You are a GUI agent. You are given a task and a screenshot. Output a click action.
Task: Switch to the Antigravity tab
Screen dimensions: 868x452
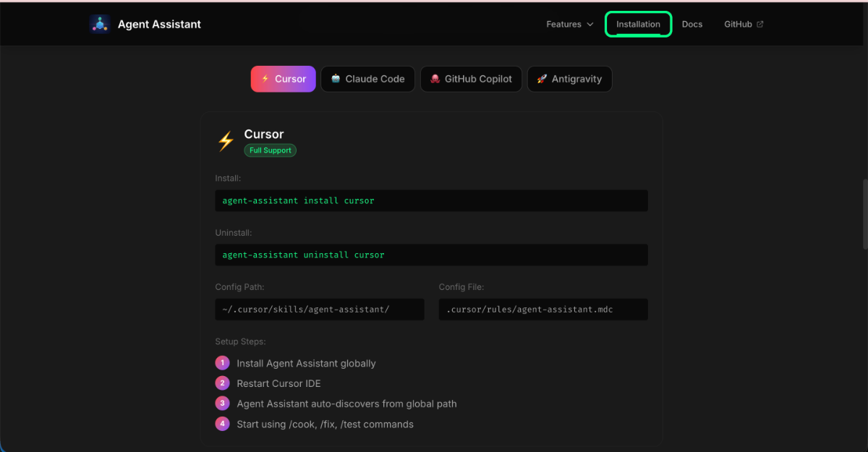point(569,79)
